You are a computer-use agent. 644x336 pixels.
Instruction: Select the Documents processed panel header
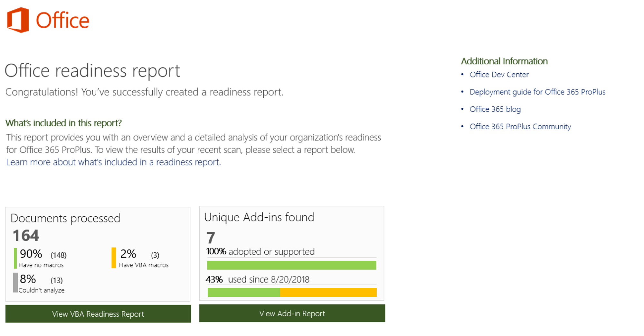tap(66, 218)
